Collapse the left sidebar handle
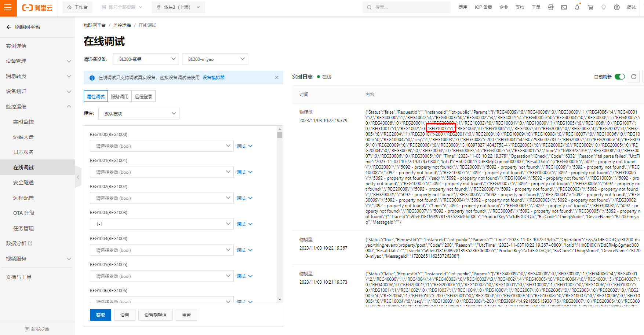Viewport: 644px width, 335px height. click(x=78, y=177)
